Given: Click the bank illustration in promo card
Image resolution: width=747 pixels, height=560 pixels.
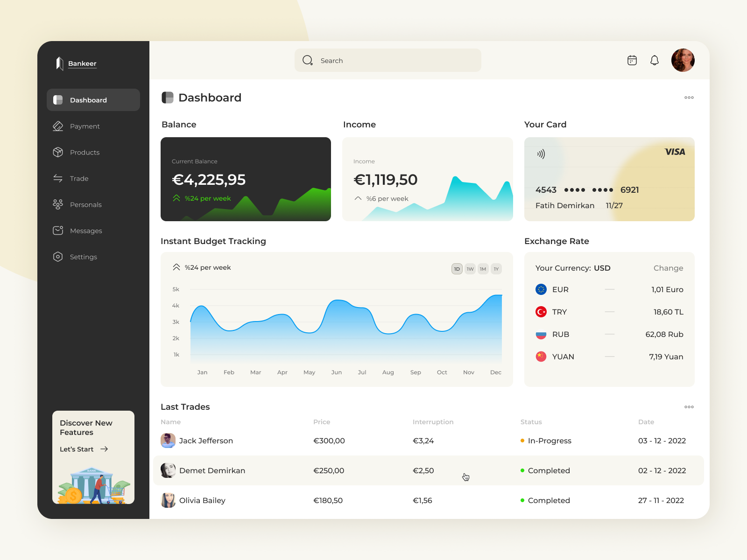Looking at the screenshot, I should click(x=93, y=485).
